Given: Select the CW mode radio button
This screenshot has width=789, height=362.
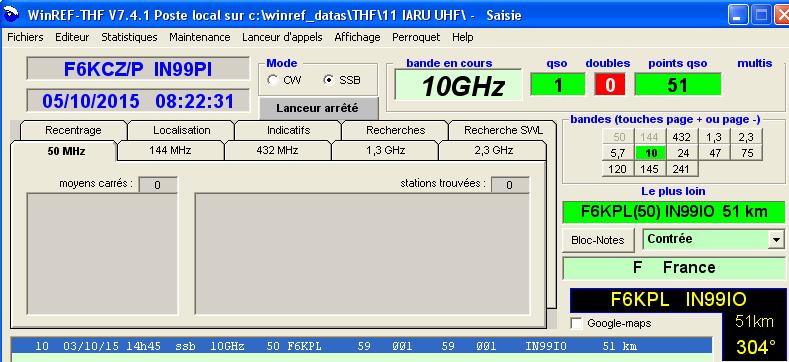Looking at the screenshot, I should [x=273, y=81].
